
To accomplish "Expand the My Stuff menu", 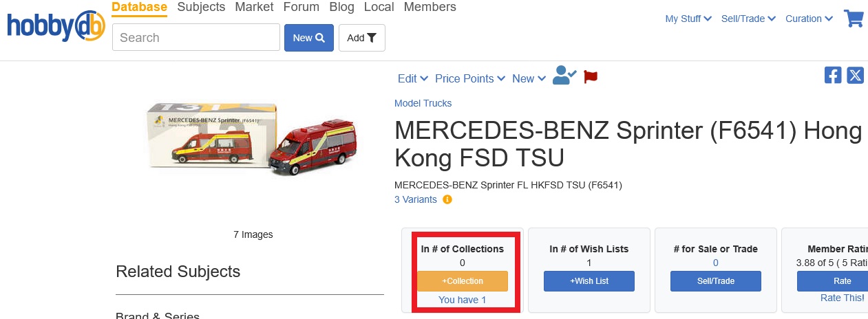I will [688, 19].
